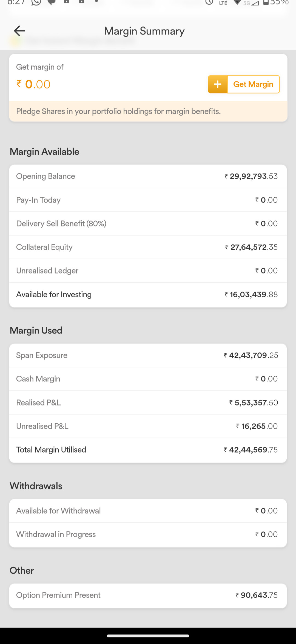Tap the Margin Summary page title
The image size is (296, 644).
pyautogui.click(x=144, y=31)
